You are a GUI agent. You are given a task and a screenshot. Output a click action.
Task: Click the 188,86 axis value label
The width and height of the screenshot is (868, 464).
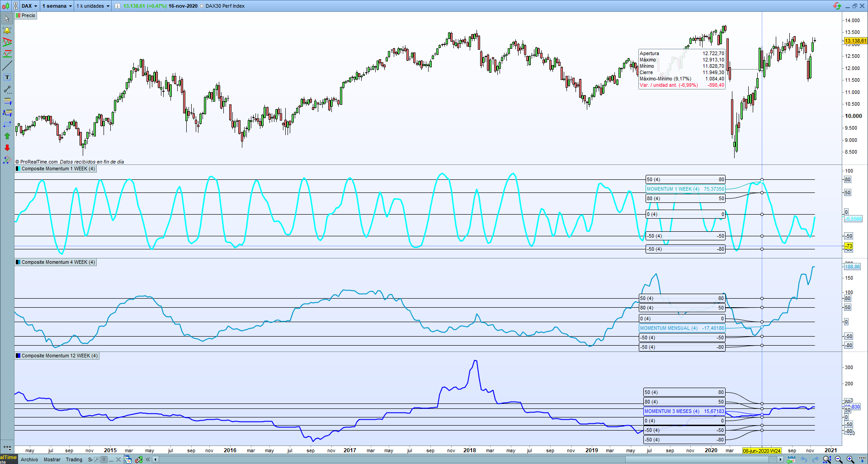(x=853, y=267)
